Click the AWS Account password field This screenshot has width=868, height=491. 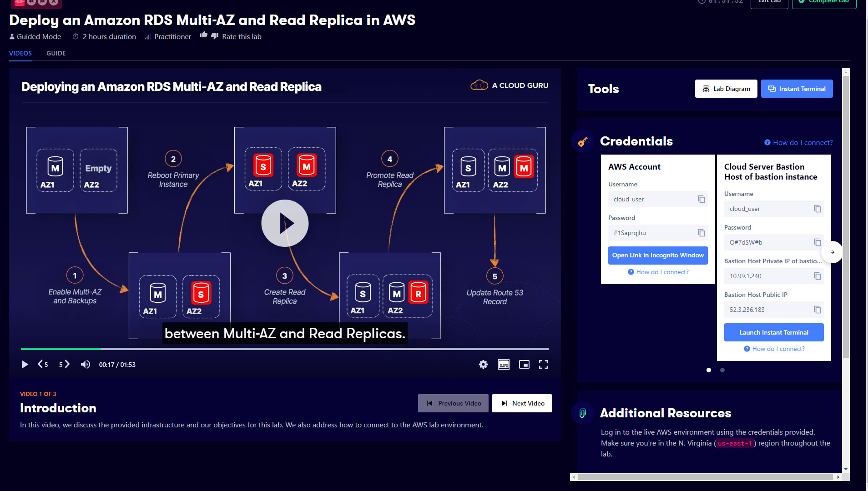point(658,233)
